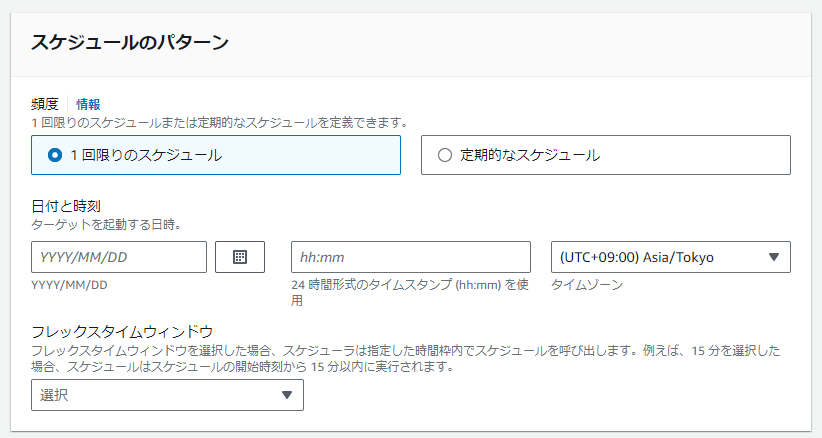Click the 選択 dropdown arrow triangle
The image size is (822, 438).
point(286,395)
